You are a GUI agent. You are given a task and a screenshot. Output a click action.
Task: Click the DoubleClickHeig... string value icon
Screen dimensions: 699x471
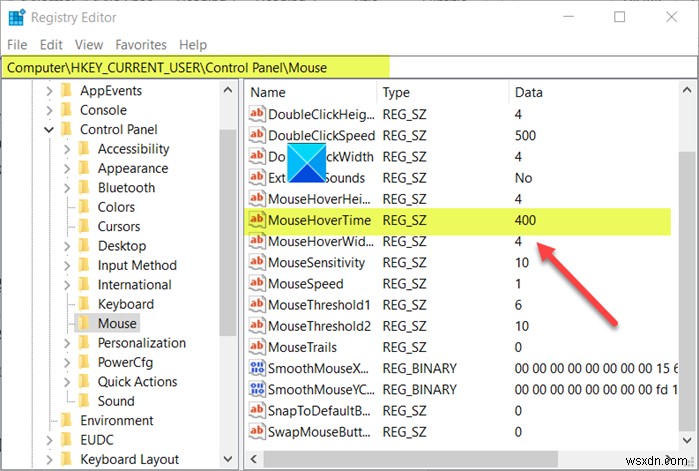pos(257,114)
